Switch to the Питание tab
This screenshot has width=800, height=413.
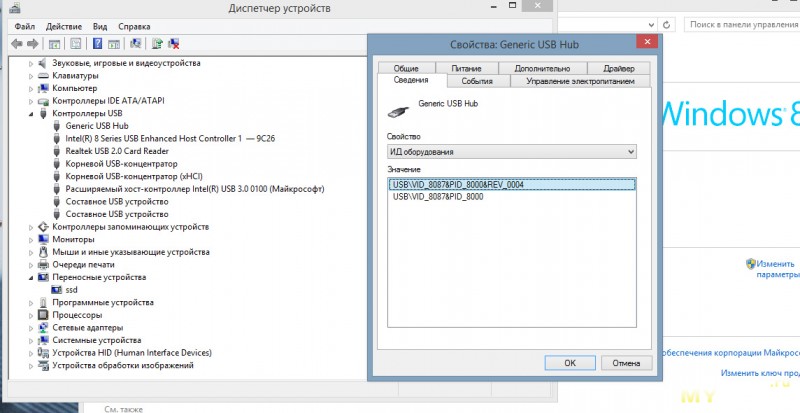(466, 68)
